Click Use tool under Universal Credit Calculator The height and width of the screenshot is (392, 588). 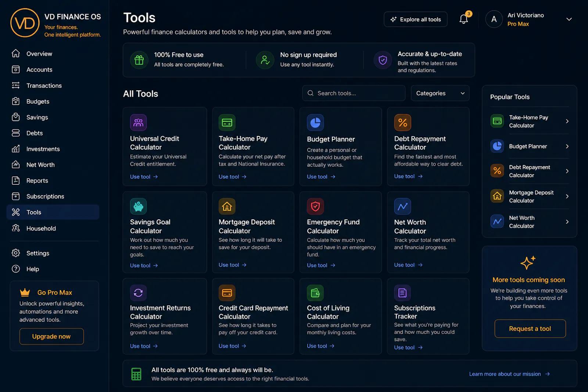[144, 177]
